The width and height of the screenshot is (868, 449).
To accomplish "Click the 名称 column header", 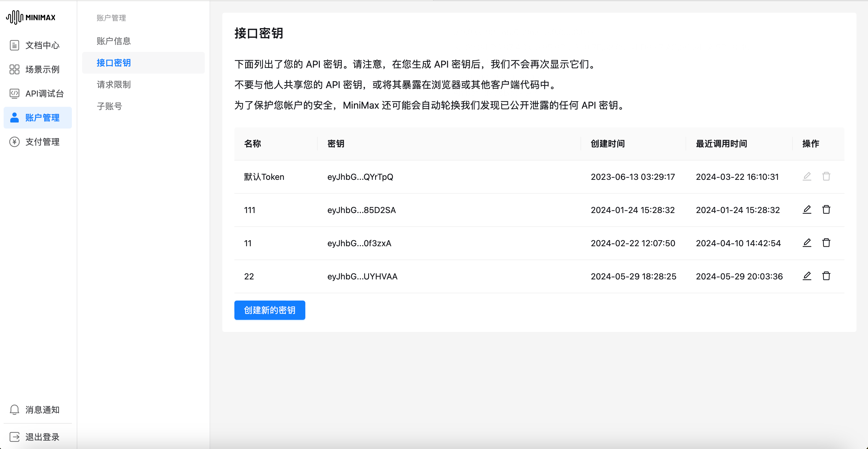I will (252, 144).
